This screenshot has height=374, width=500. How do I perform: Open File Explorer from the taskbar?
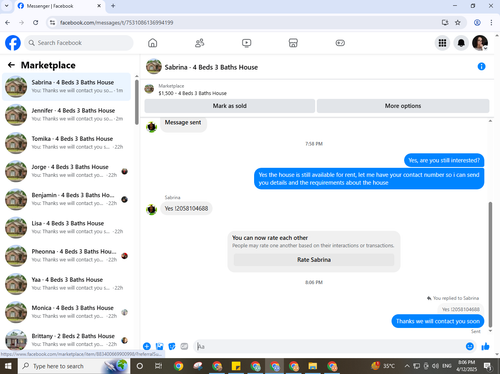tap(312, 366)
